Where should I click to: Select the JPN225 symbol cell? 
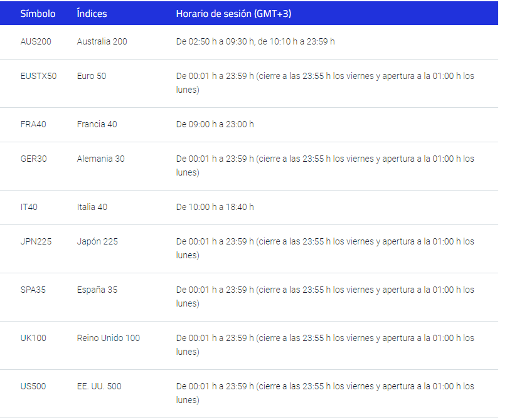click(x=36, y=242)
